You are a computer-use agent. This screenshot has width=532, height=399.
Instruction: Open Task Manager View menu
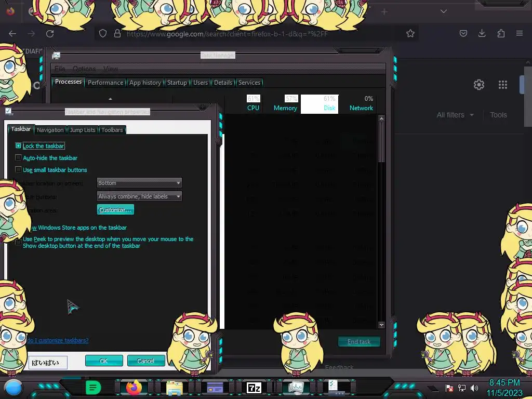(x=111, y=69)
